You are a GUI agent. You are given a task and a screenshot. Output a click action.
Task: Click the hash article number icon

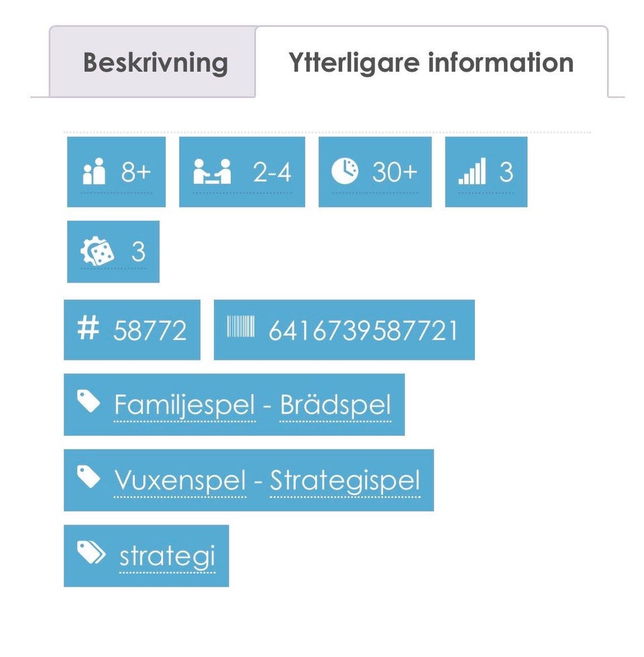point(88,329)
